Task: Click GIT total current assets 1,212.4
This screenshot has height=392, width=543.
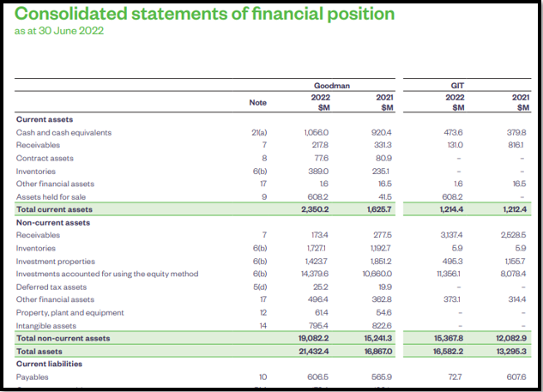Action: click(515, 209)
